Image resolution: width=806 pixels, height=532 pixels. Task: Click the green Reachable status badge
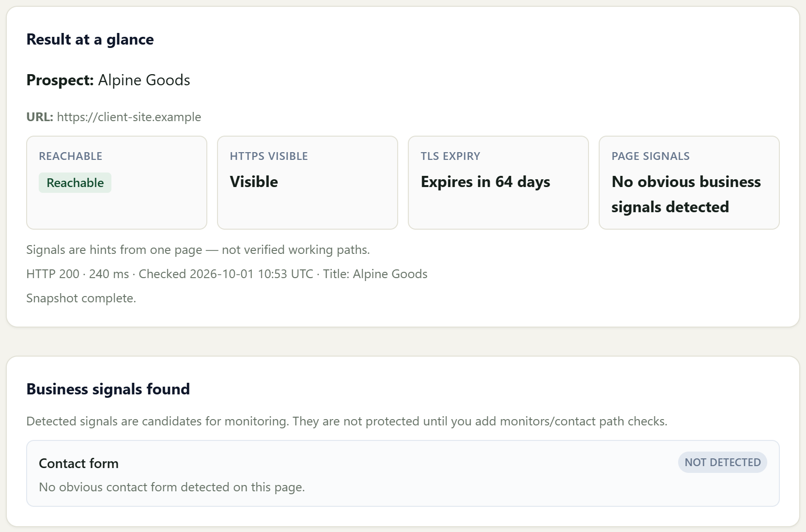click(75, 183)
